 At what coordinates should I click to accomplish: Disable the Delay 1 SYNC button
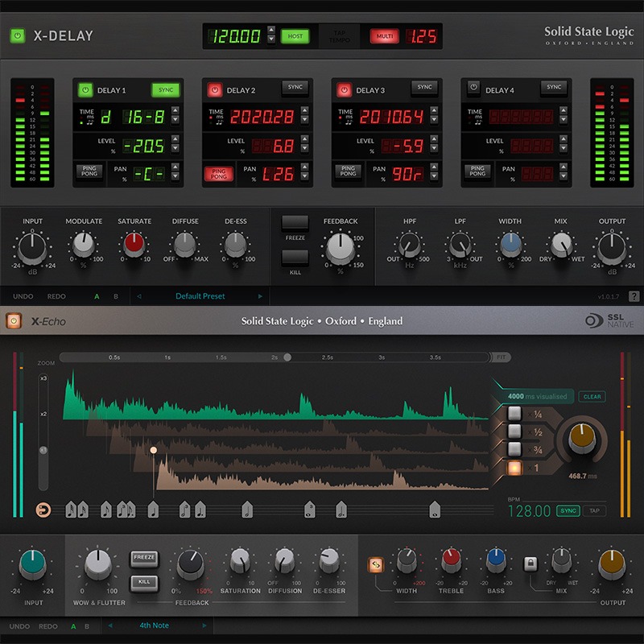click(166, 90)
